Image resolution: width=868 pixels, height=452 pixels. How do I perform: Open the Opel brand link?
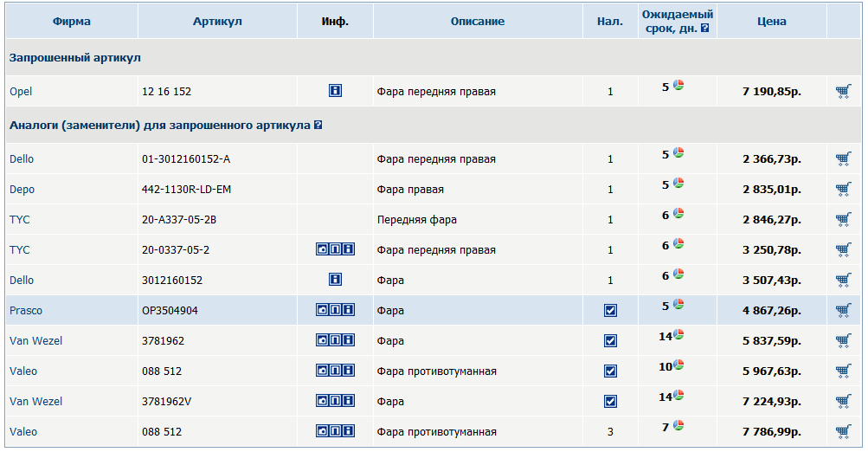point(21,92)
